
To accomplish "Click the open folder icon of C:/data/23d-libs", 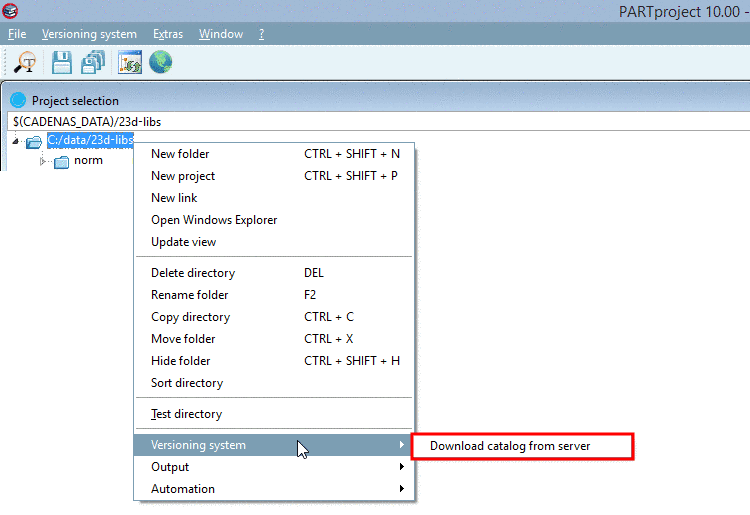I will tap(34, 142).
